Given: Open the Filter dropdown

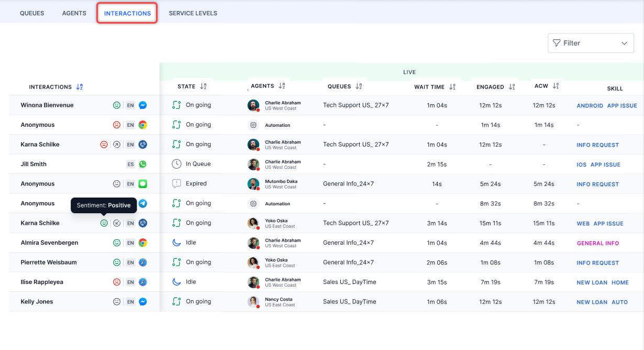Looking at the screenshot, I should (x=591, y=43).
